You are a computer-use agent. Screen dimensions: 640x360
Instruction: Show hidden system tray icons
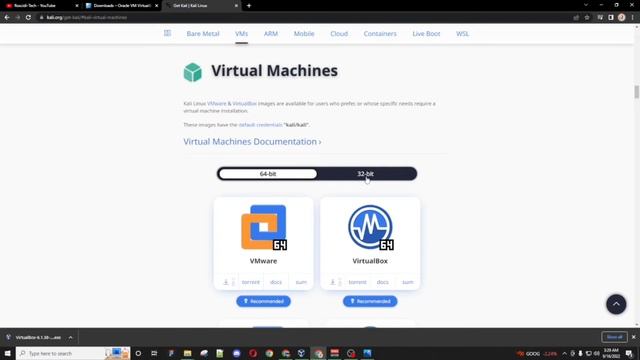[564, 353]
